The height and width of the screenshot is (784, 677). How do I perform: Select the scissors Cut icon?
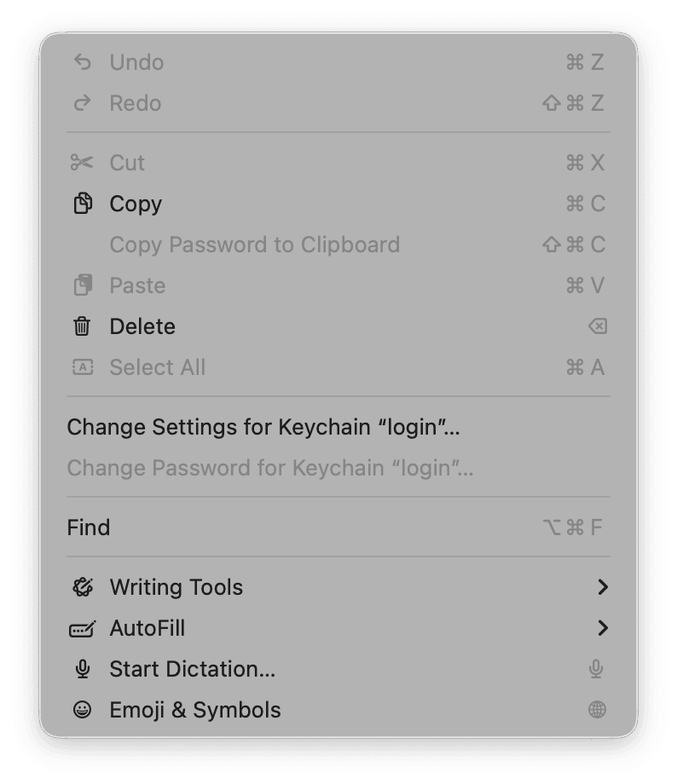(x=84, y=162)
